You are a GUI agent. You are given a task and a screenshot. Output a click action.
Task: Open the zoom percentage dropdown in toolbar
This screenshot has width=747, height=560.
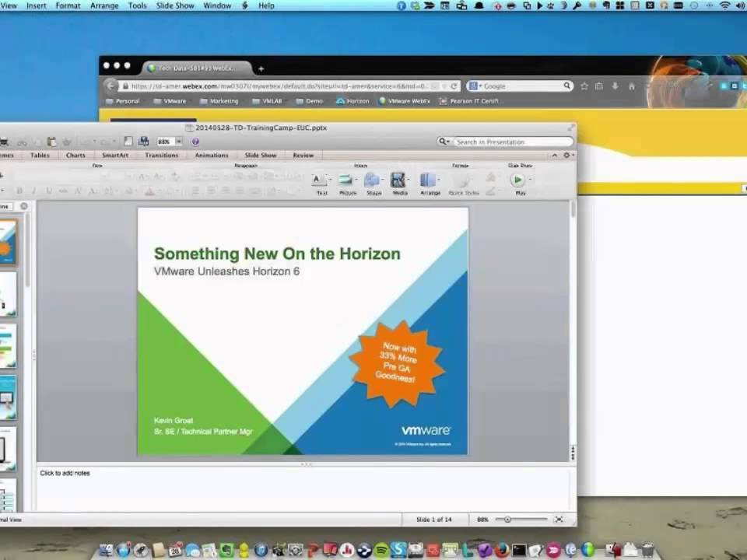[x=179, y=142]
